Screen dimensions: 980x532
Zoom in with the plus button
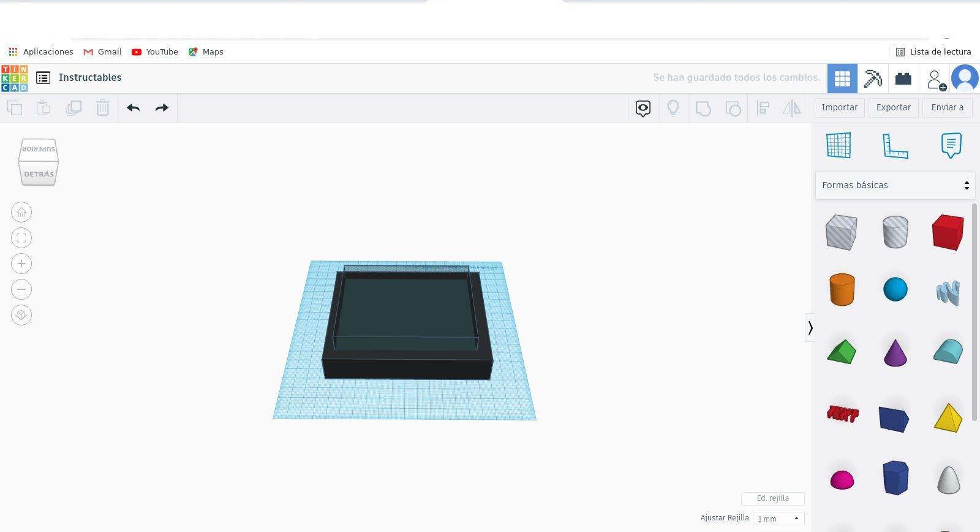tap(21, 264)
